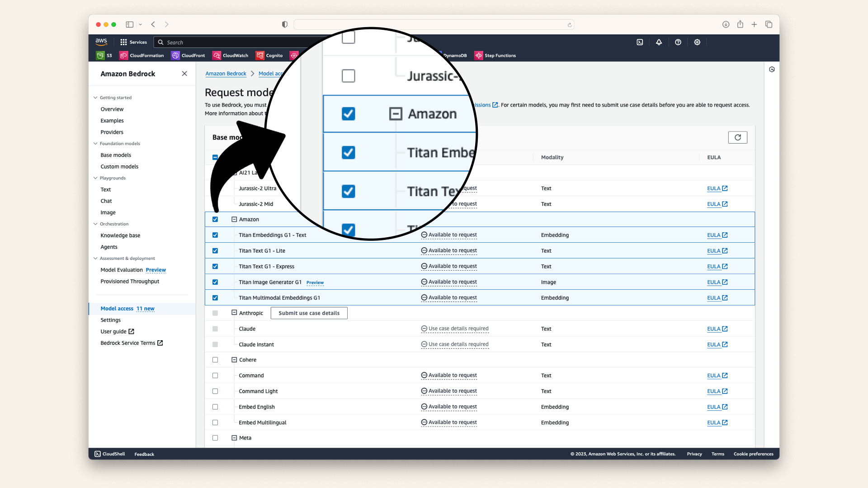Image resolution: width=868 pixels, height=488 pixels.
Task: Collapse the Amazon provider group
Action: click(234, 219)
